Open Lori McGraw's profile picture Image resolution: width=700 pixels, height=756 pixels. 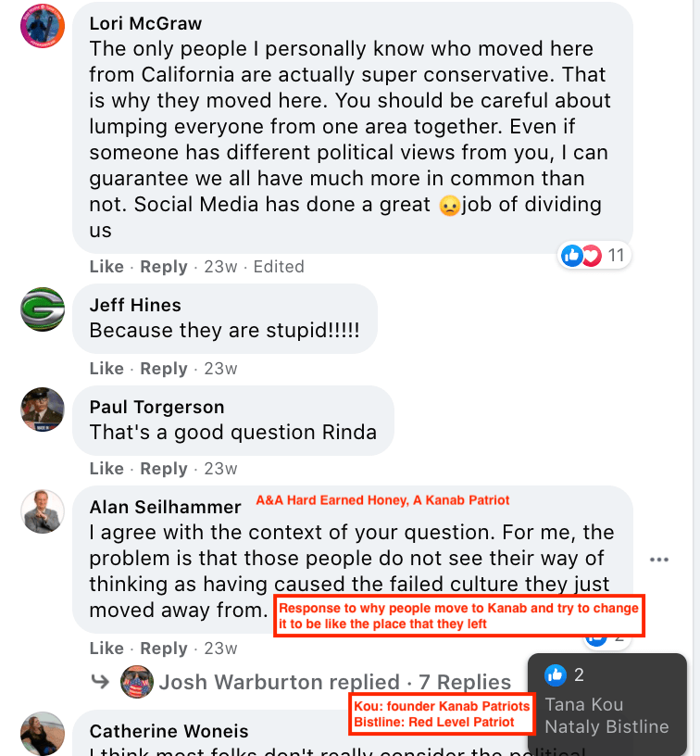tap(43, 26)
